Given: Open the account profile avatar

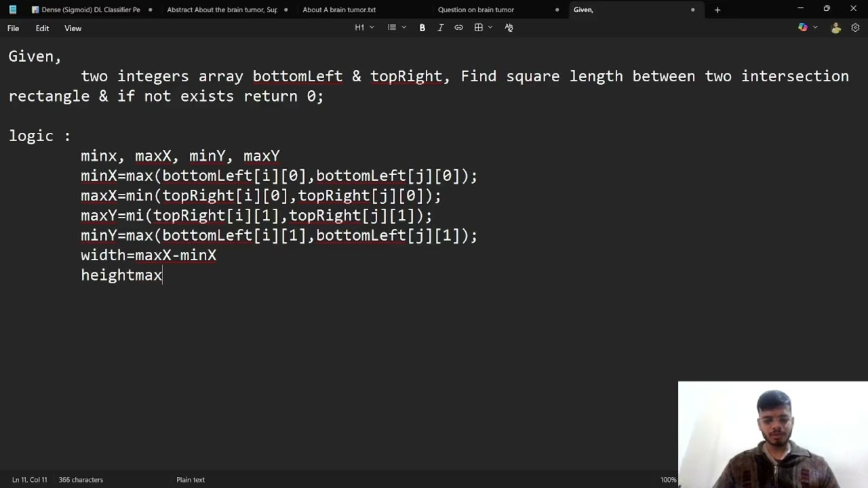Looking at the screenshot, I should point(835,28).
